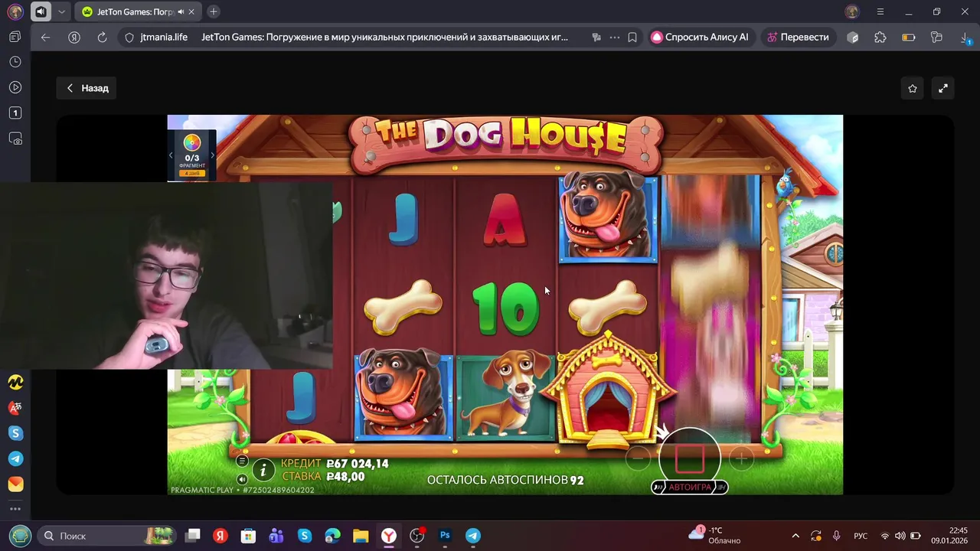Open the page translation icon in address bar
Screen dimensions: 980x551
(596, 37)
